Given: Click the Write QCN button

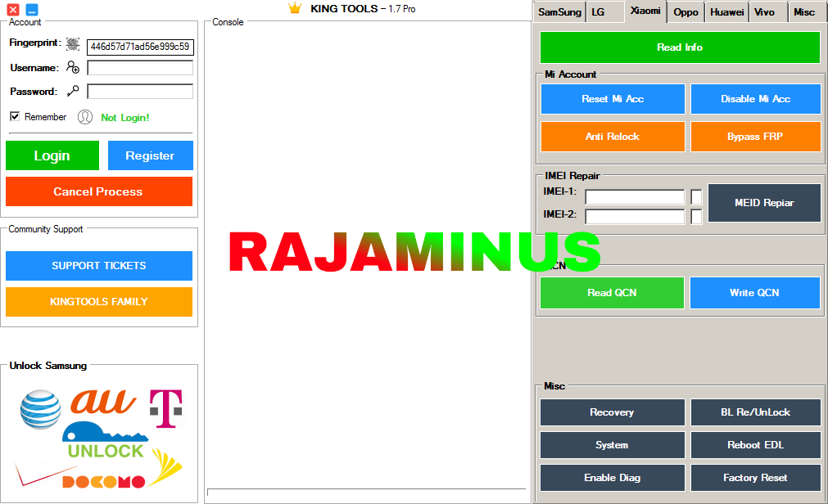Looking at the screenshot, I should pyautogui.click(x=754, y=292).
